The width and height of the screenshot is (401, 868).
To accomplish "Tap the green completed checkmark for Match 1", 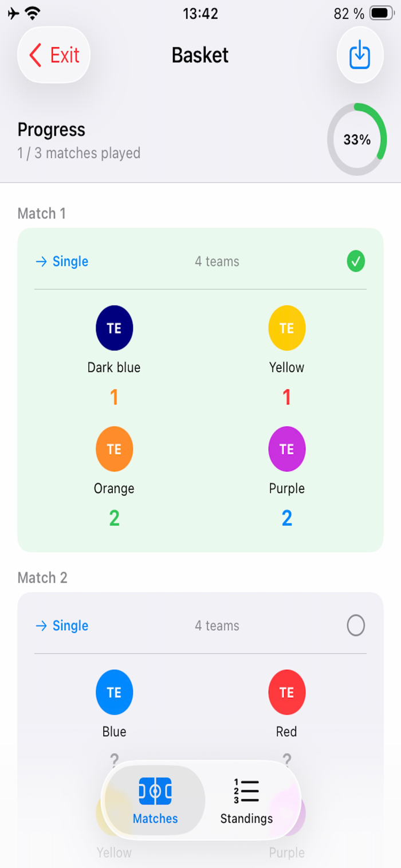I will [x=356, y=262].
